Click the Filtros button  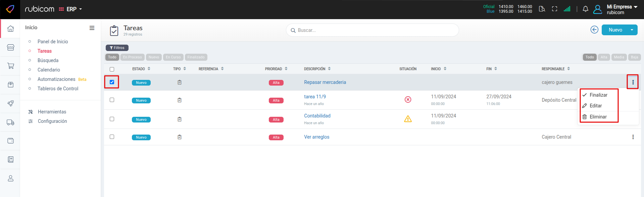pyautogui.click(x=117, y=48)
